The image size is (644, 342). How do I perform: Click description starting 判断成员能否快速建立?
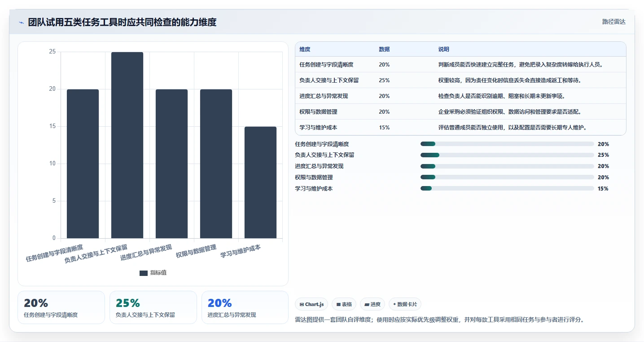point(521,65)
